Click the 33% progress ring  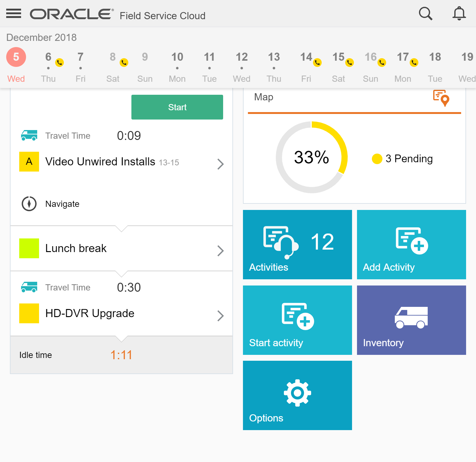(312, 157)
